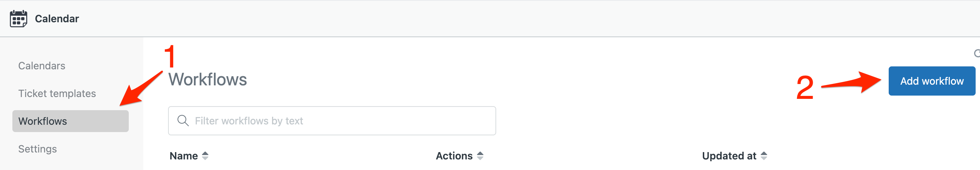Click the red number 1 annotation
This screenshot has height=170, width=980.
coord(170,56)
